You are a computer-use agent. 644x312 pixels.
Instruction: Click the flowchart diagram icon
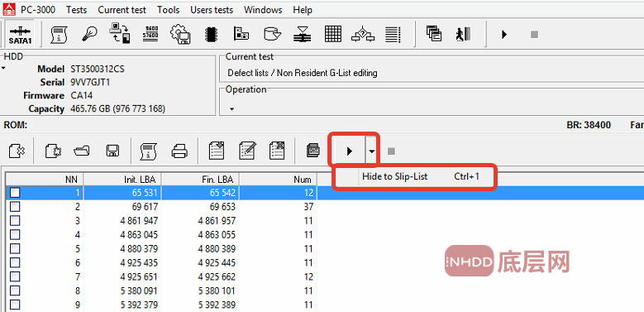pos(363,35)
